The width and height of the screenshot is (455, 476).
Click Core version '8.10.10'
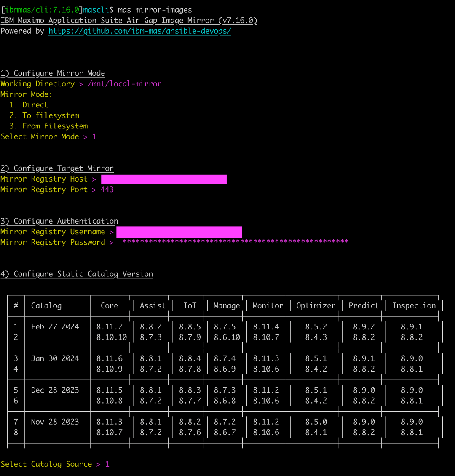pos(112,337)
